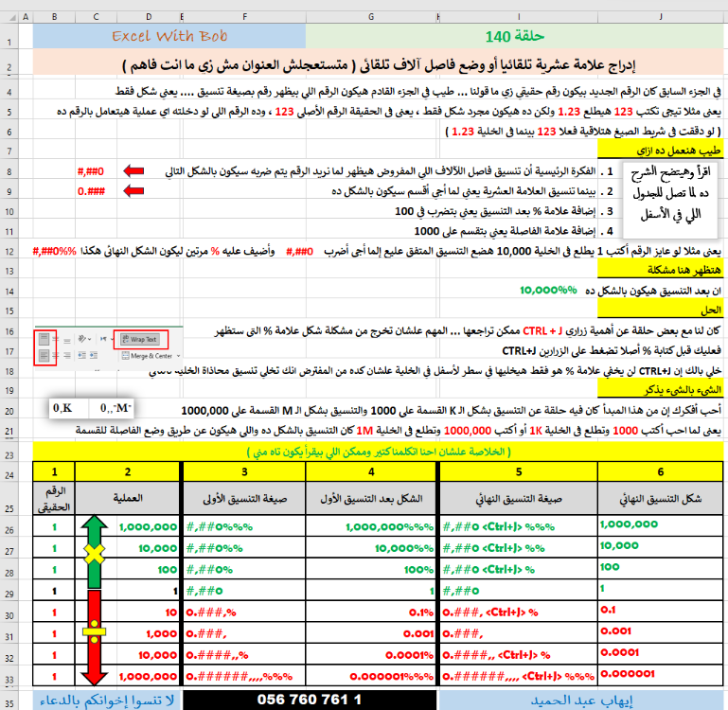Click Wrap Text button in embedded ribbon picture
The image size is (728, 710).
tap(140, 340)
